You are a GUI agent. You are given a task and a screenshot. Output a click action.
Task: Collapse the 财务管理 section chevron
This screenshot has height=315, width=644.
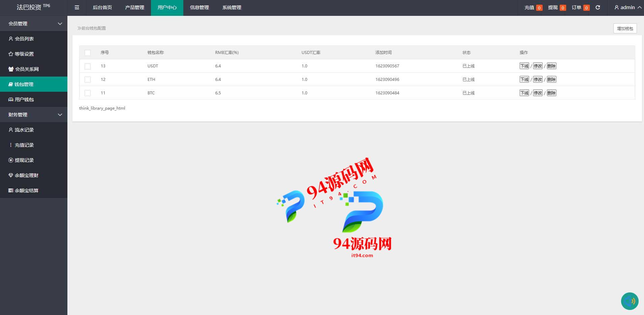click(60, 115)
